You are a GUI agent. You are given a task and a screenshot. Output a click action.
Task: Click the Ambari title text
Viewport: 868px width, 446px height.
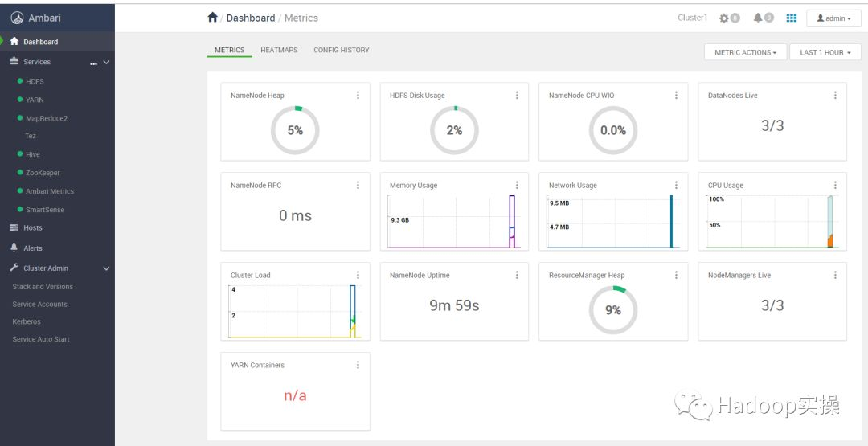[45, 18]
